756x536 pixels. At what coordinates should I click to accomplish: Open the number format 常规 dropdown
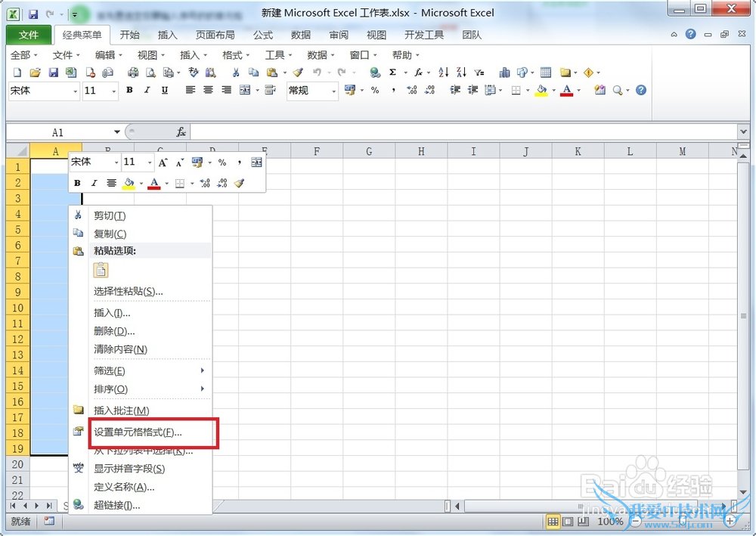[x=333, y=91]
